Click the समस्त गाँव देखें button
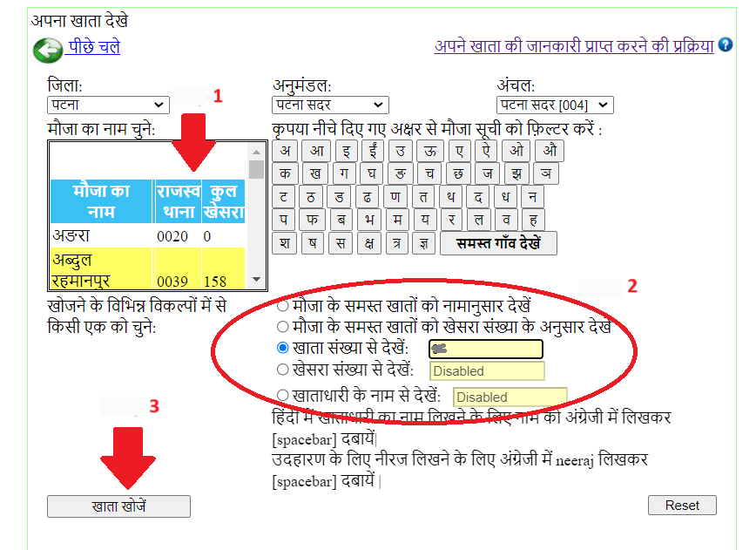Screen dimensions: 756x550 coord(498,243)
